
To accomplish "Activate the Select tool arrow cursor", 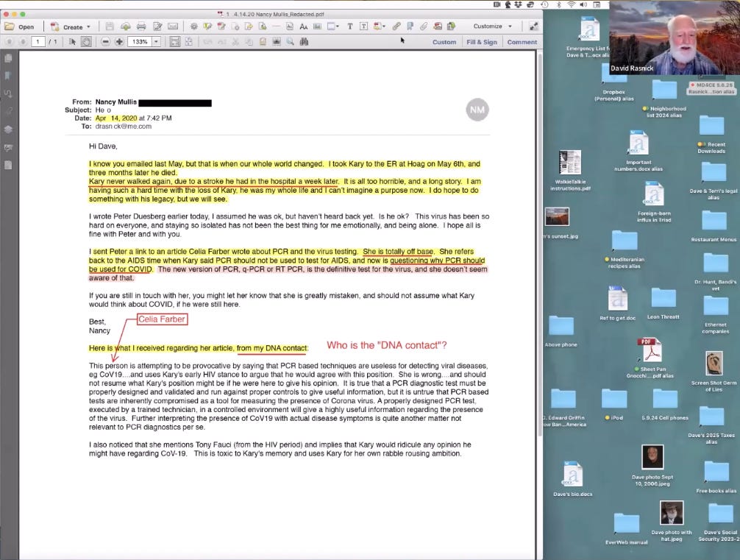I will [72, 41].
